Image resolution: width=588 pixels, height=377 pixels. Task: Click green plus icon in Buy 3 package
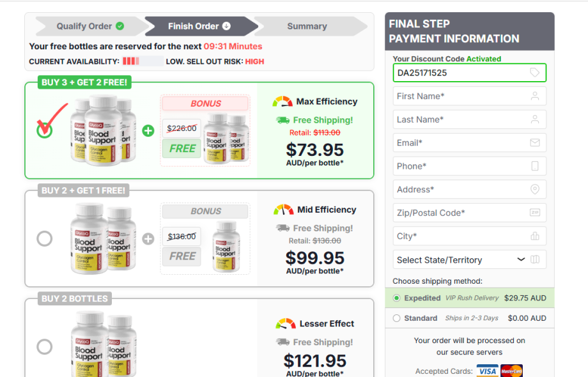[x=148, y=131]
